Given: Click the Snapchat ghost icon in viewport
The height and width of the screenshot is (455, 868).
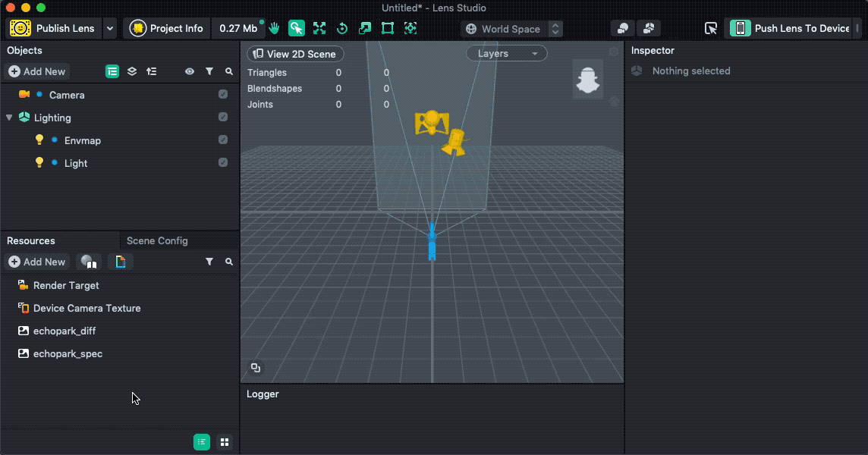Looking at the screenshot, I should pos(587,80).
